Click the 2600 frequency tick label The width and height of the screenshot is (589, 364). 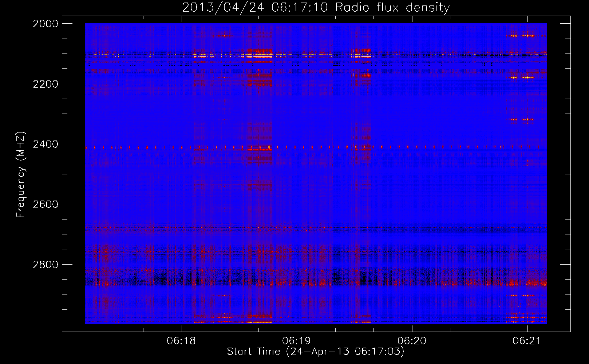coord(46,204)
